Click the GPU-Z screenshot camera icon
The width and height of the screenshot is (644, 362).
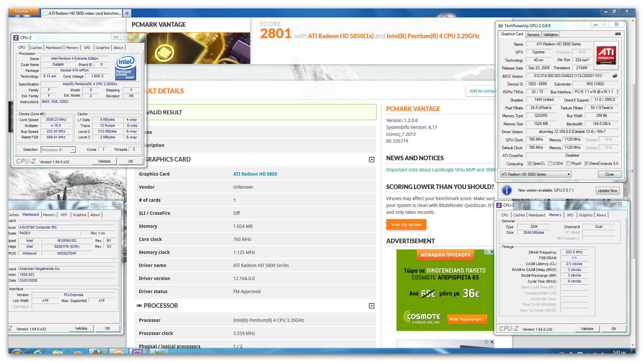(x=618, y=34)
